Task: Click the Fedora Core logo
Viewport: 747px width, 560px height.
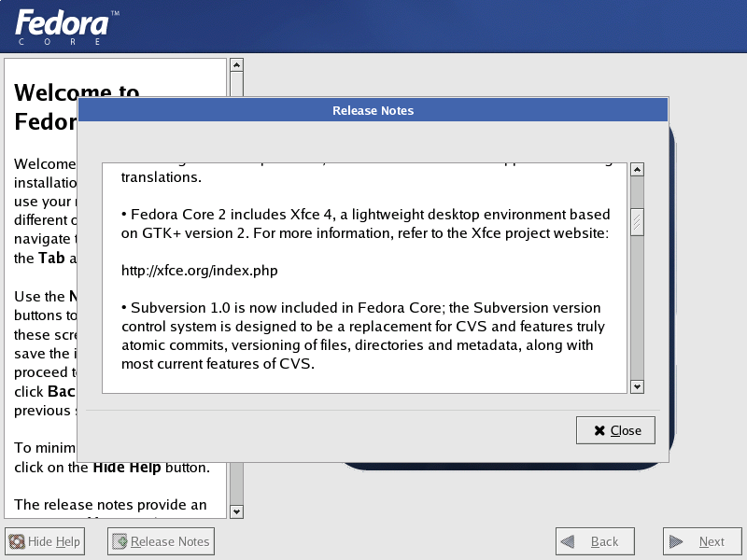Action: [66, 27]
